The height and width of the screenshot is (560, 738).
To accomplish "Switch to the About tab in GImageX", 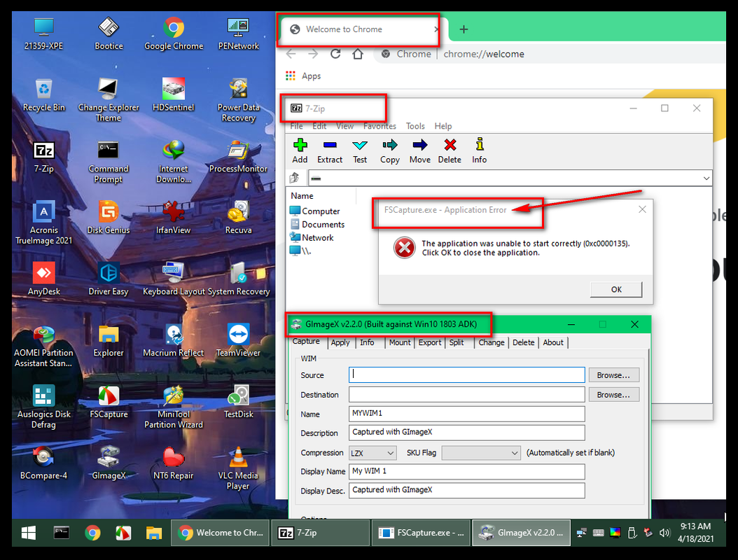I will pyautogui.click(x=553, y=342).
